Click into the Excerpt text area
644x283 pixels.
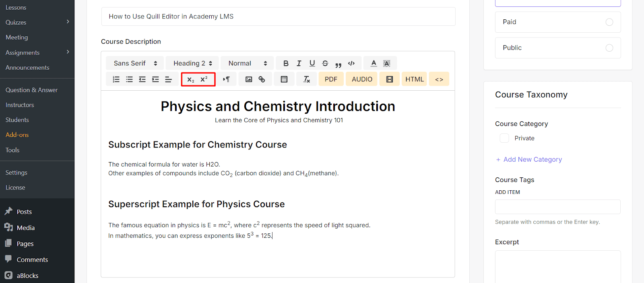click(x=558, y=267)
